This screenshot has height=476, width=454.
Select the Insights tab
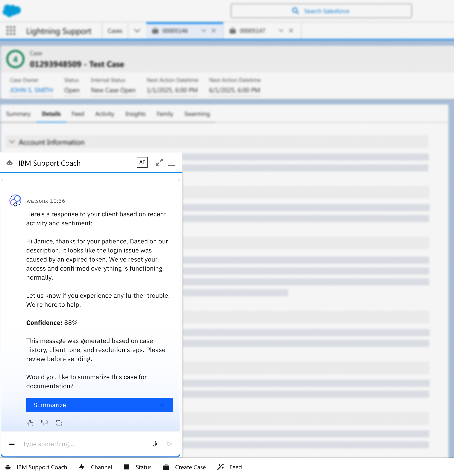tap(135, 114)
